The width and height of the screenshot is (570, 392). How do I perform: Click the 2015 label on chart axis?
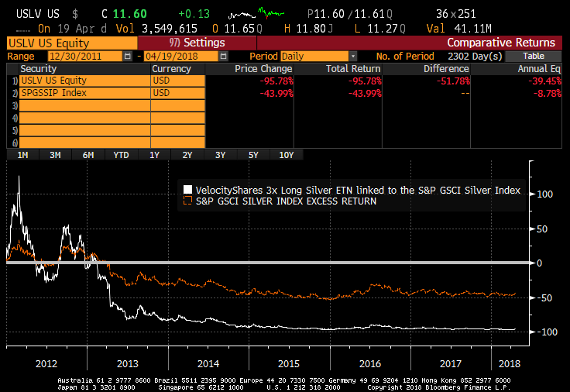[289, 363]
